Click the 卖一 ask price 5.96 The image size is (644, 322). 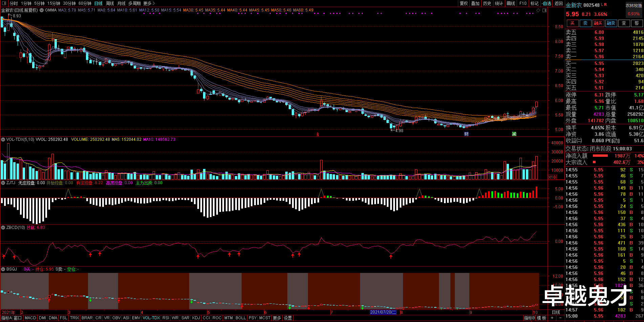(x=599, y=57)
